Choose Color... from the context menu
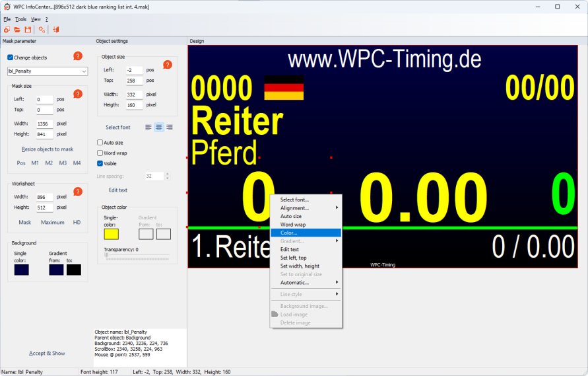This screenshot has height=376, width=588. tap(306, 233)
